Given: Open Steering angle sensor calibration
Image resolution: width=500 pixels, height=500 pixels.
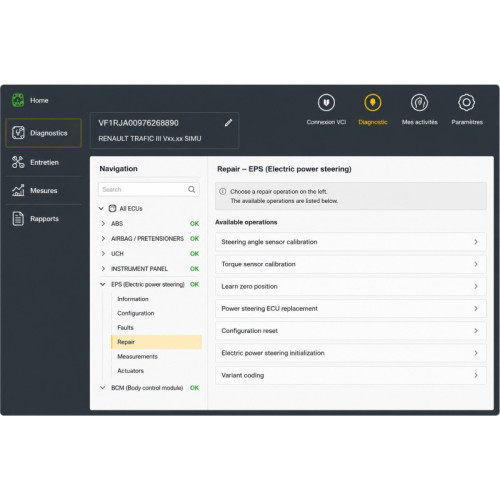Looking at the screenshot, I should (351, 242).
